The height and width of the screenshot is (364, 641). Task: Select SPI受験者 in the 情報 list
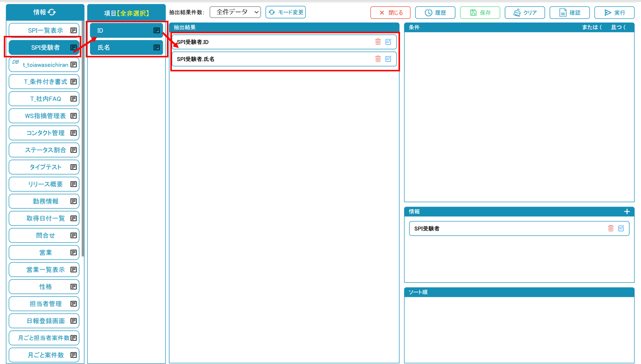(44, 48)
